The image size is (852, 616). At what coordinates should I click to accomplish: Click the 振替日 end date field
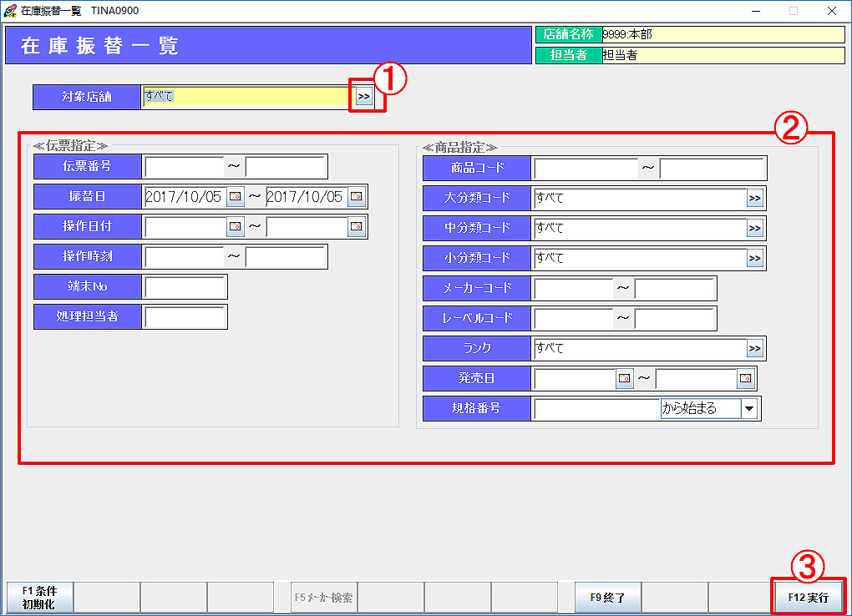(307, 197)
